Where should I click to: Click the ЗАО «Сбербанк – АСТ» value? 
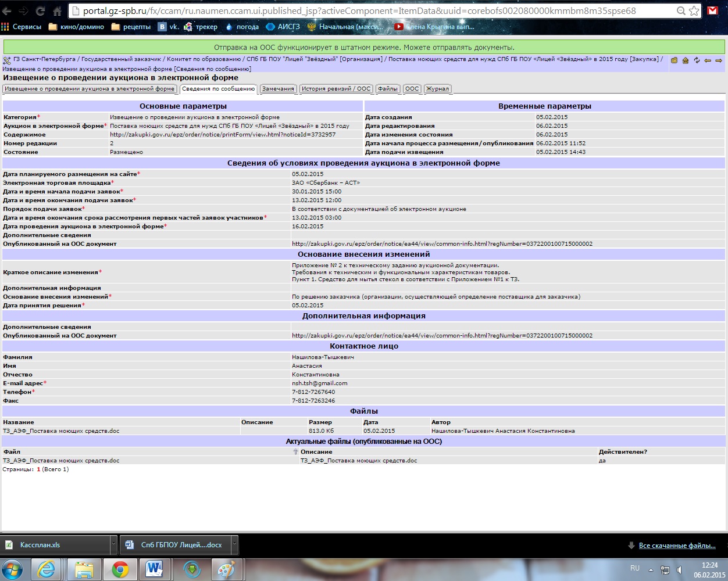[x=326, y=183]
